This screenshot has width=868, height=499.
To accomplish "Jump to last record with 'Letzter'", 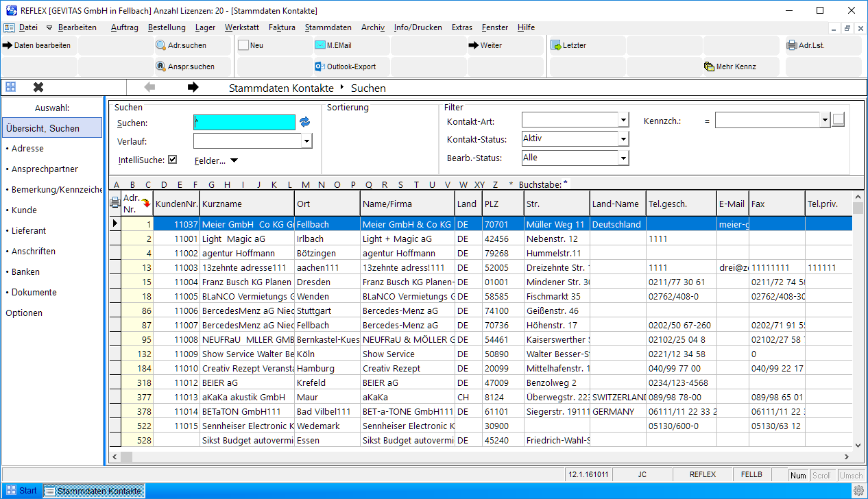I will click(587, 46).
